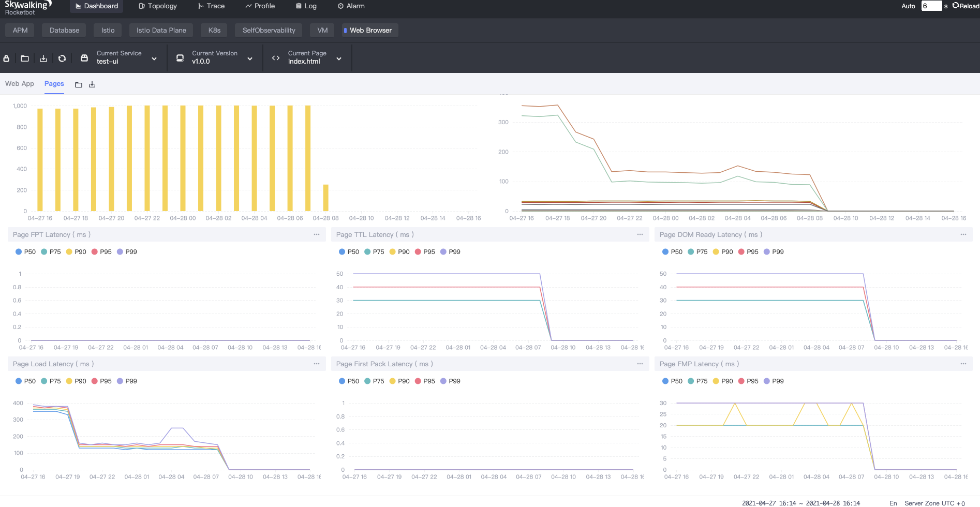
Task: Click the Page Load Latency chart title
Action: pyautogui.click(x=53, y=364)
